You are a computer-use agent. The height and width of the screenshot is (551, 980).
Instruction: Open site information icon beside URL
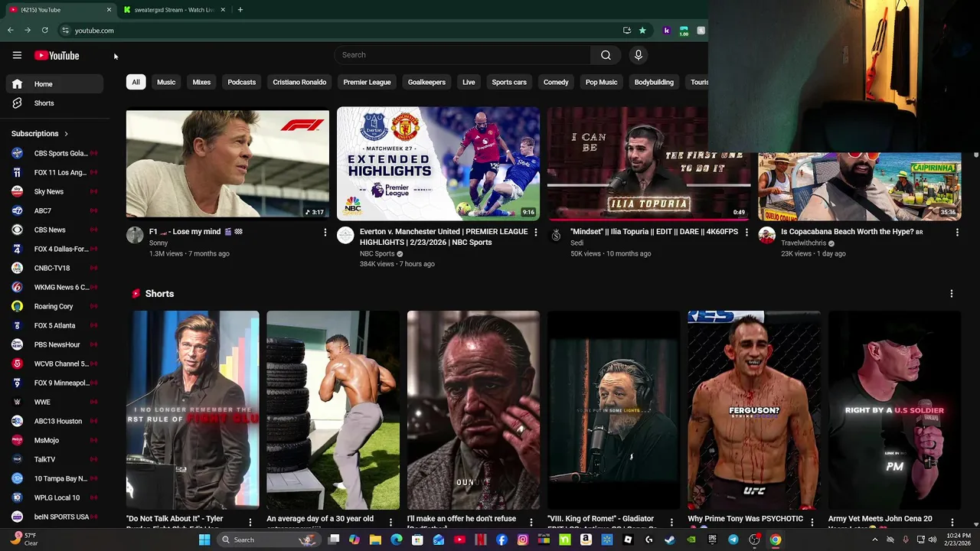(65, 31)
